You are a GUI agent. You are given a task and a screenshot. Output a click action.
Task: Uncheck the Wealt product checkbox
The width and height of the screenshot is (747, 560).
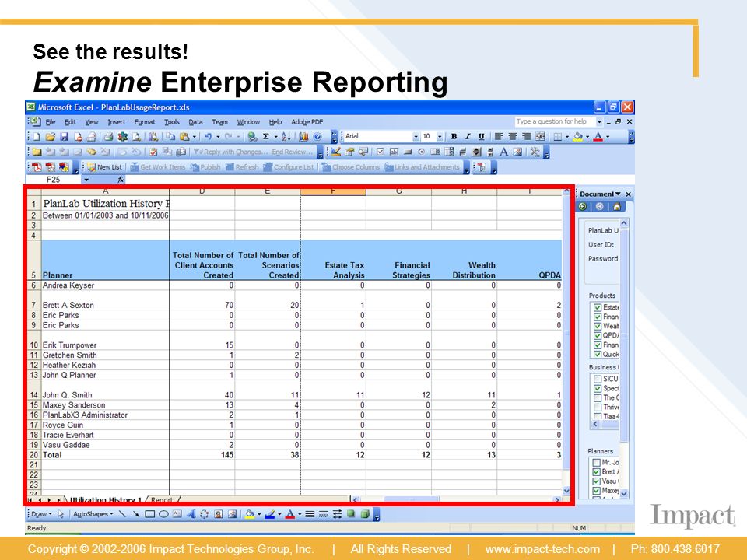(598, 327)
